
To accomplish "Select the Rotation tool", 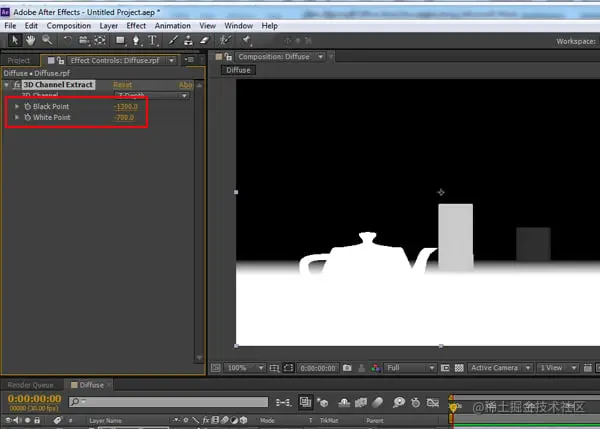I will (67, 40).
